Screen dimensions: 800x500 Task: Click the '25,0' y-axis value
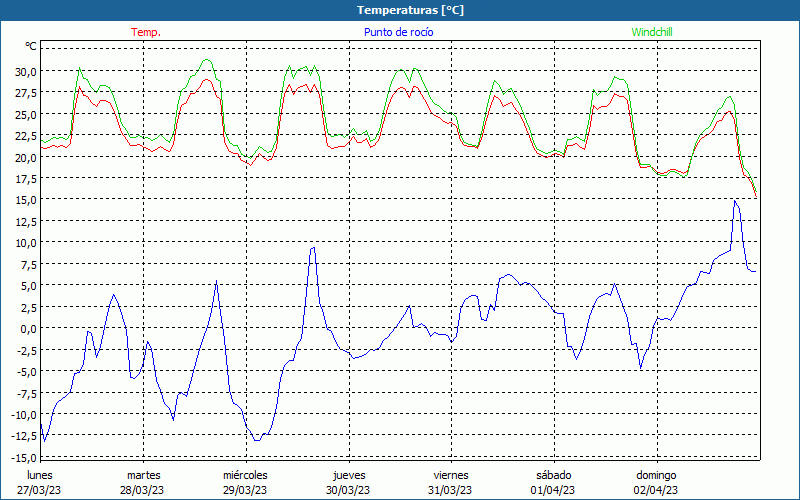pyautogui.click(x=25, y=114)
